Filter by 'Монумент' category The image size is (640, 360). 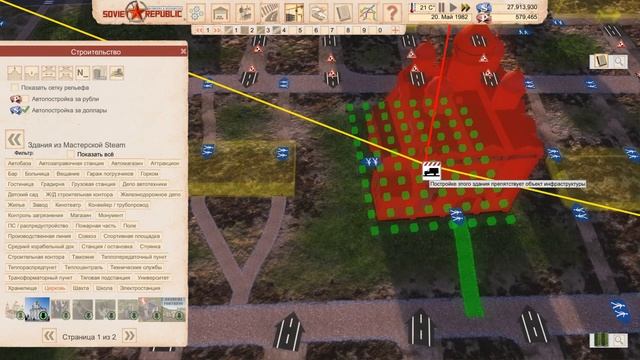pos(110,215)
